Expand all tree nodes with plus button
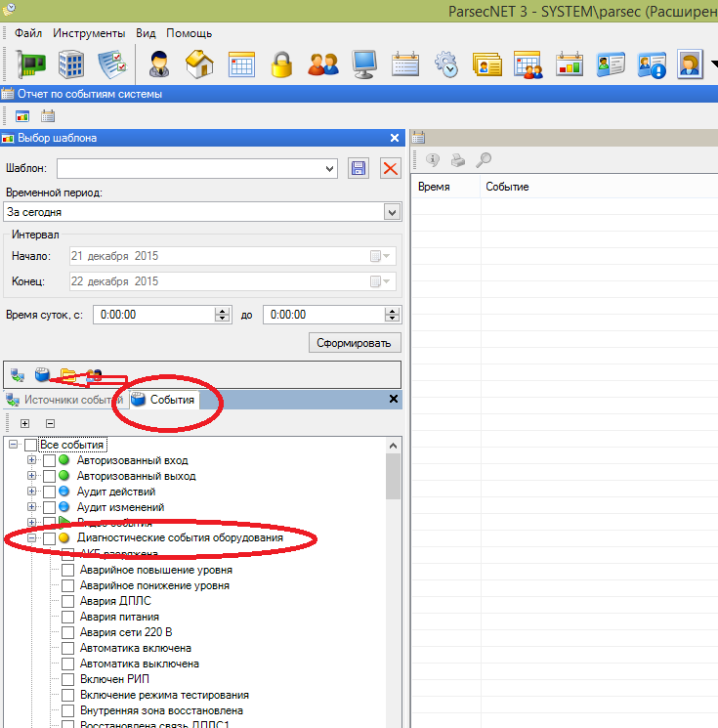Screen dimensions: 718x728 click(x=25, y=423)
